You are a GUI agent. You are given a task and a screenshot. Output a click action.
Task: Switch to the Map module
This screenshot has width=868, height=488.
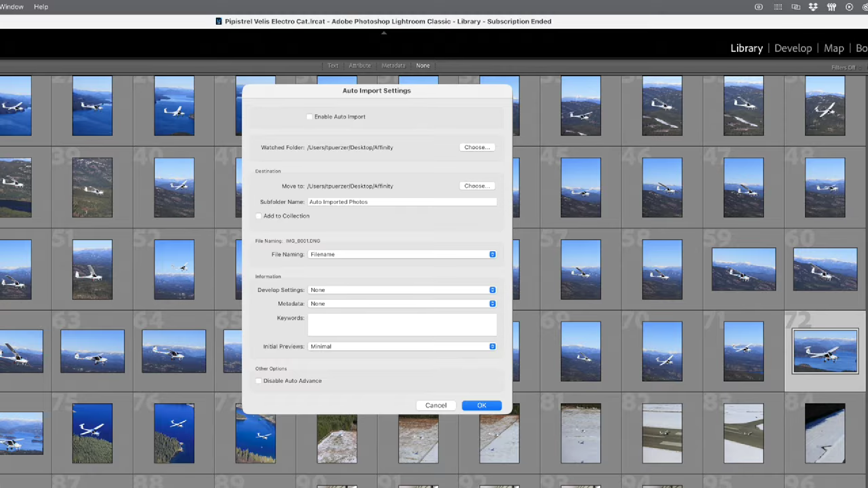(834, 48)
